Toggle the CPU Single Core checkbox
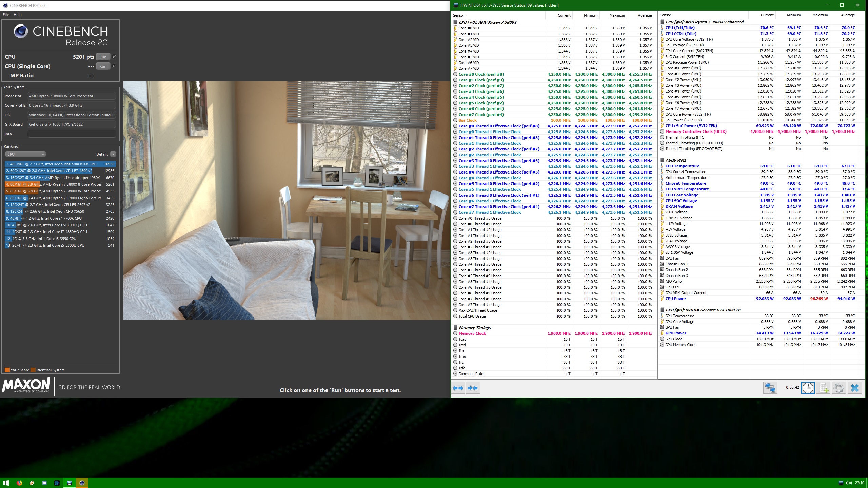The image size is (868, 488). tap(114, 66)
